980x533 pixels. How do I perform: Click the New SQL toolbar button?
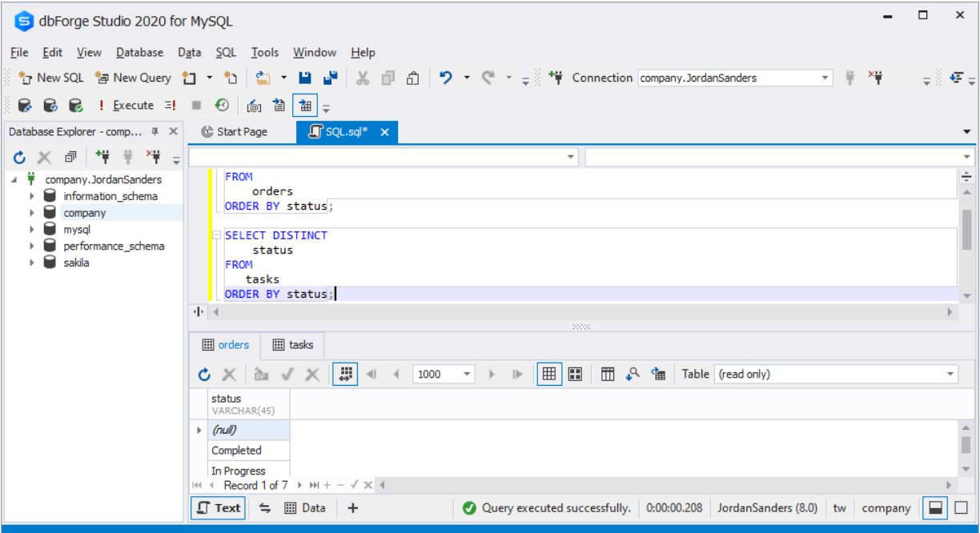point(50,78)
